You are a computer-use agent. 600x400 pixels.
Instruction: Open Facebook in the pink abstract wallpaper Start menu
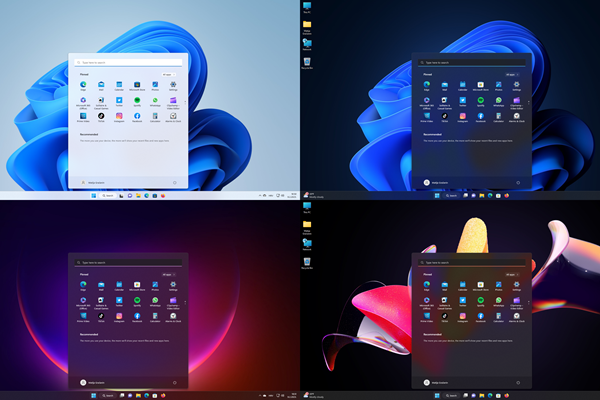point(481,316)
